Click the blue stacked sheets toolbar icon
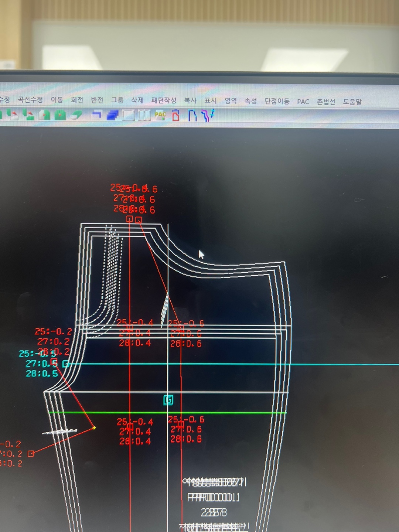The height and width of the screenshot is (532, 399). [x=112, y=115]
